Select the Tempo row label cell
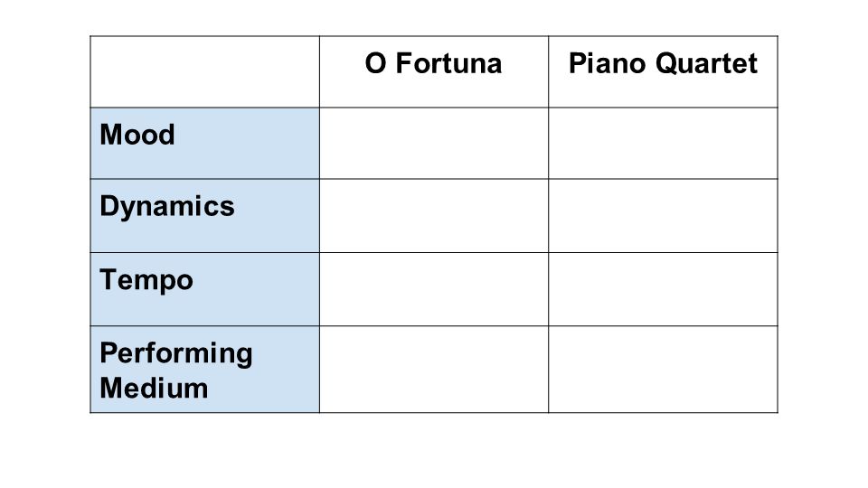Viewport: 868px width, 488px height. (x=205, y=289)
